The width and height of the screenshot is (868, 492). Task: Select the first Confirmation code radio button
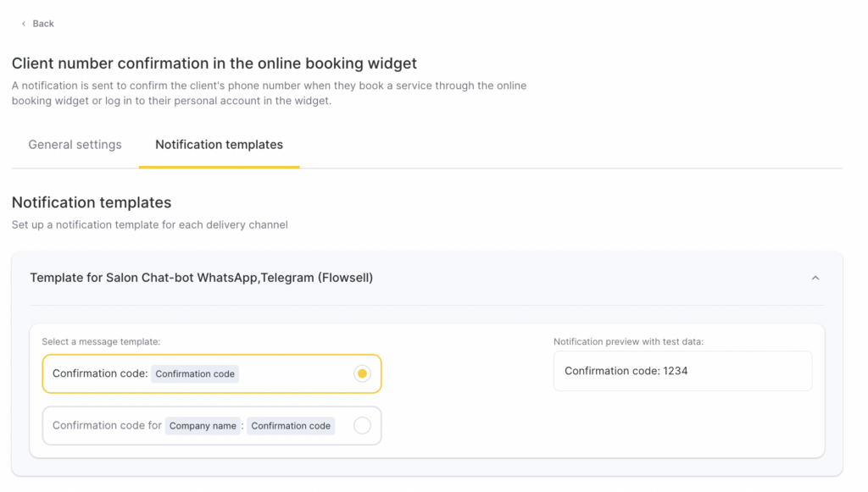362,373
